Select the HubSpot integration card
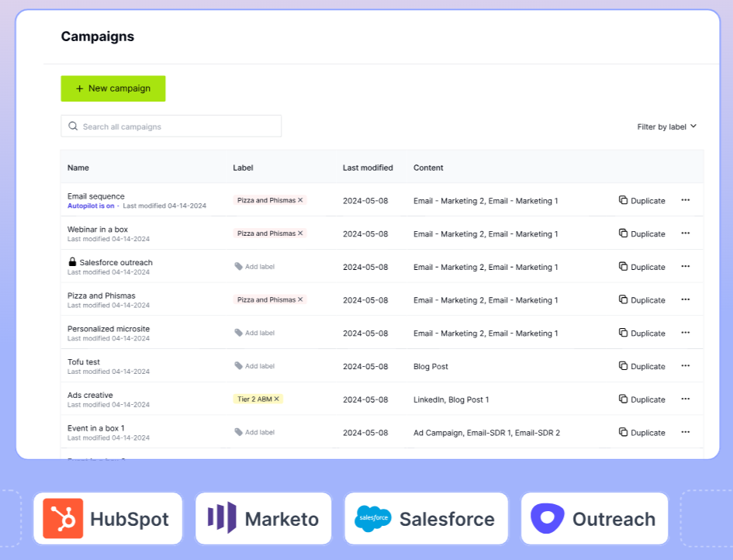The width and height of the screenshot is (733, 560). pyautogui.click(x=108, y=518)
